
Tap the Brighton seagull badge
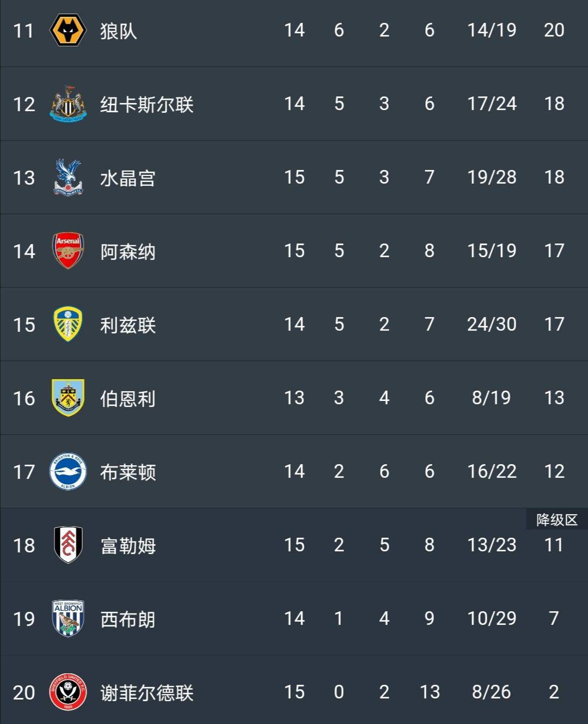[x=68, y=471]
